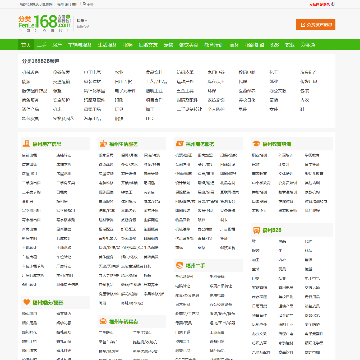The height and width of the screenshot is (360, 360).
Task: Click the Fenlei168 site logo
Action: (x=45, y=22)
